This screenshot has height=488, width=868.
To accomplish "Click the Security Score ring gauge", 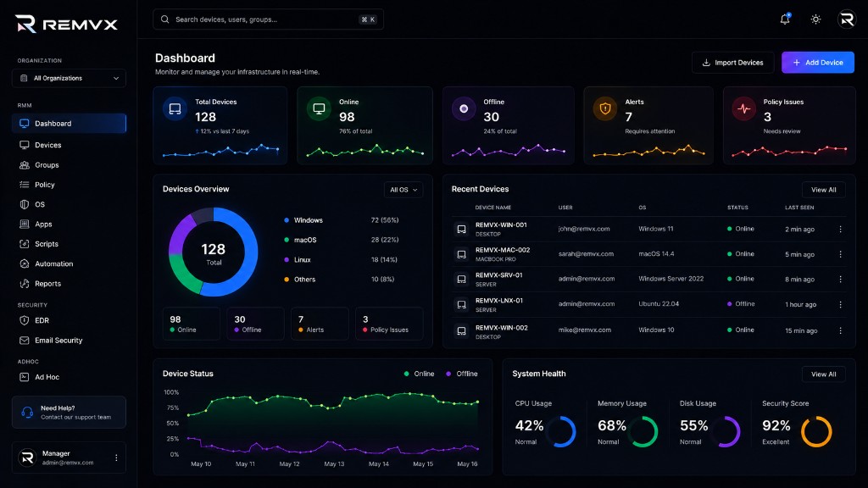I will point(816,431).
